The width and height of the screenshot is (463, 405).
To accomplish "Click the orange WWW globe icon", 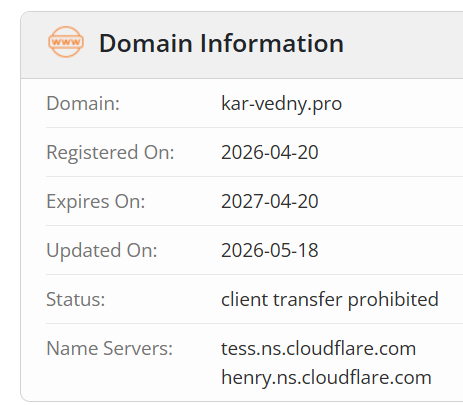I will [66, 42].
